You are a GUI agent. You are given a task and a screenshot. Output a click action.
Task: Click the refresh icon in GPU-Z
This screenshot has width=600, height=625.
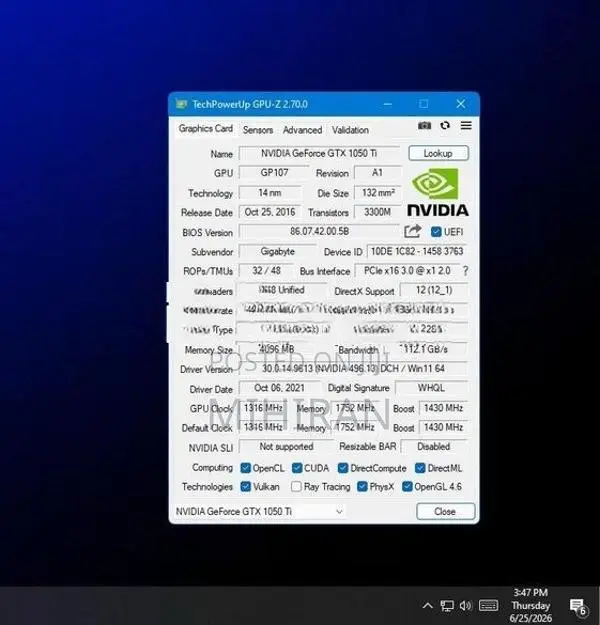(445, 126)
